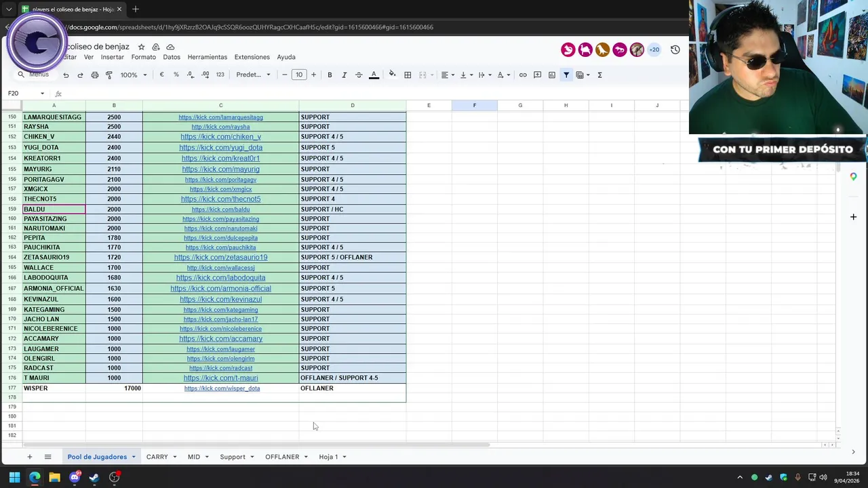Open the Formato menu
This screenshot has height=488, width=868.
(x=144, y=57)
